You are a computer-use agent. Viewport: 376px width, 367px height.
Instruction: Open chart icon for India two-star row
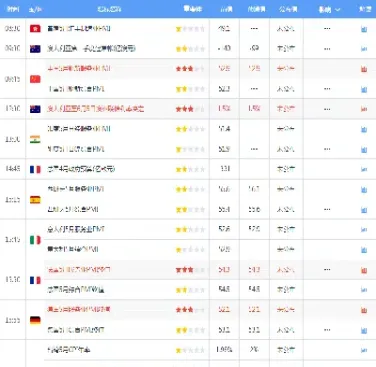point(364,129)
